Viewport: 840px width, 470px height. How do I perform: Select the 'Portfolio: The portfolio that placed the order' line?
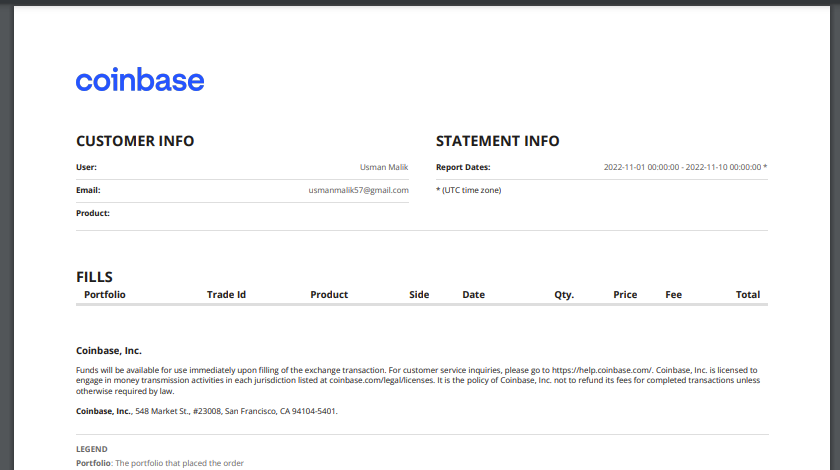[160, 463]
